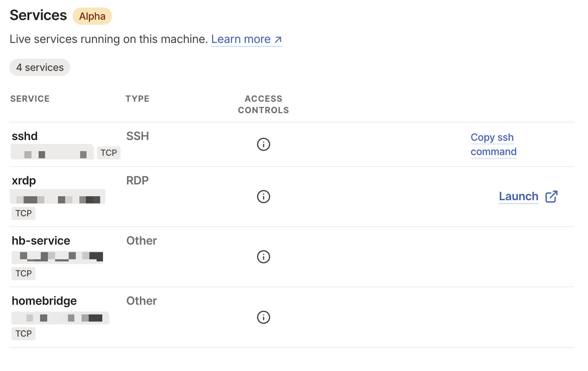View access controls info icon for homebridge

click(264, 317)
